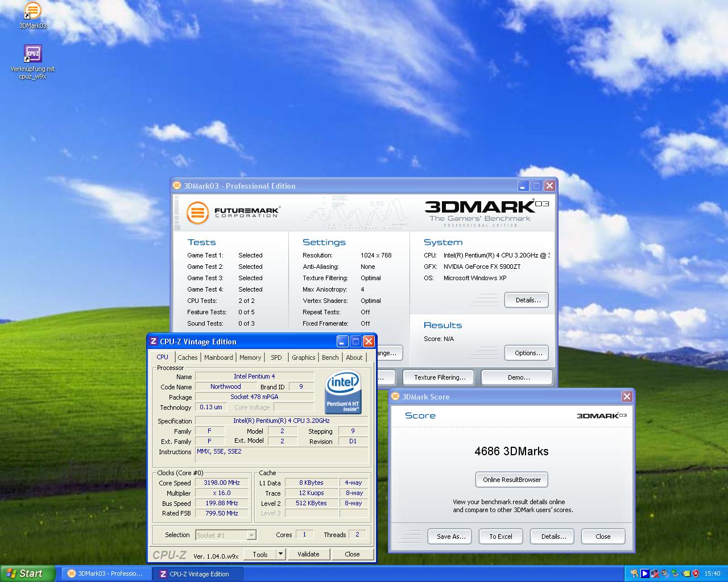The height and width of the screenshot is (582, 728).
Task: Click Demo button in 3DMark03
Action: (x=517, y=377)
